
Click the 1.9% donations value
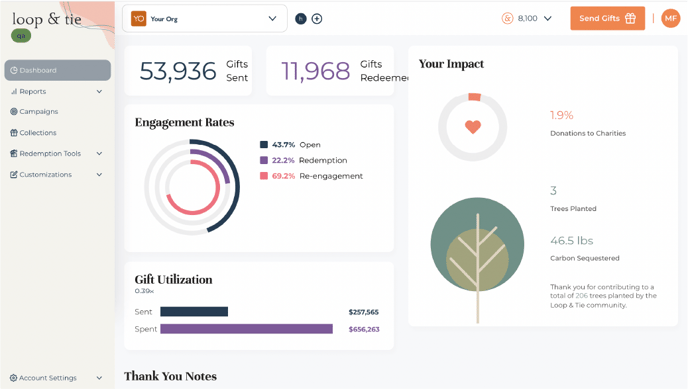point(562,115)
